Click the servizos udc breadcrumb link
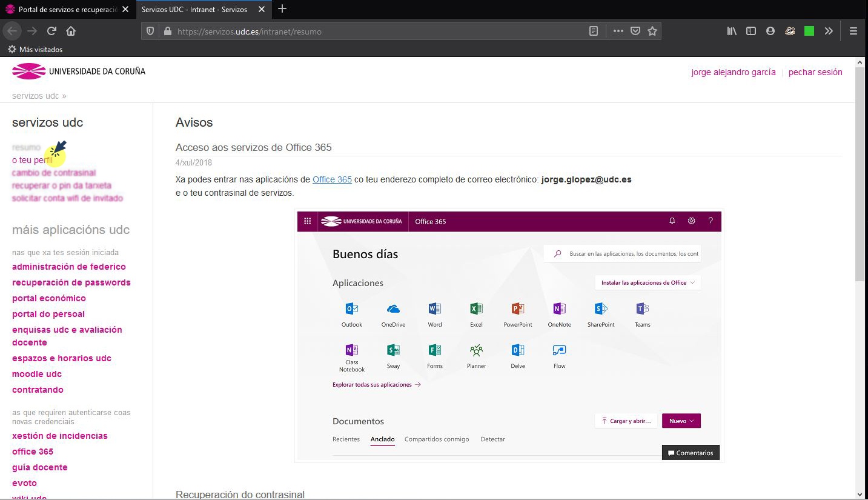 (x=36, y=96)
